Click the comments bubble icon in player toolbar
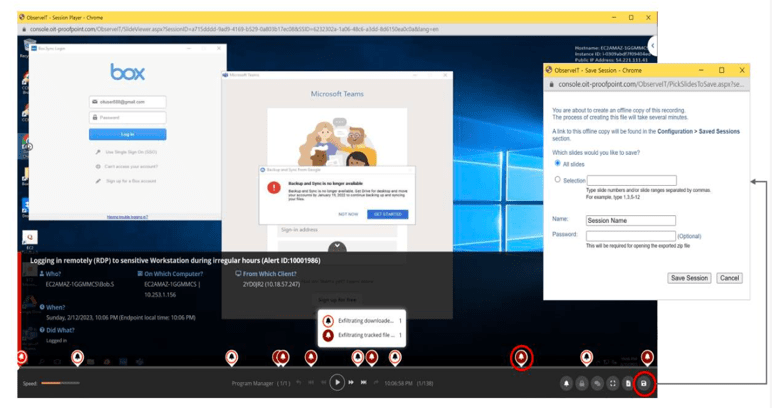Image resolution: width=772 pixels, height=408 pixels. pos(597,383)
